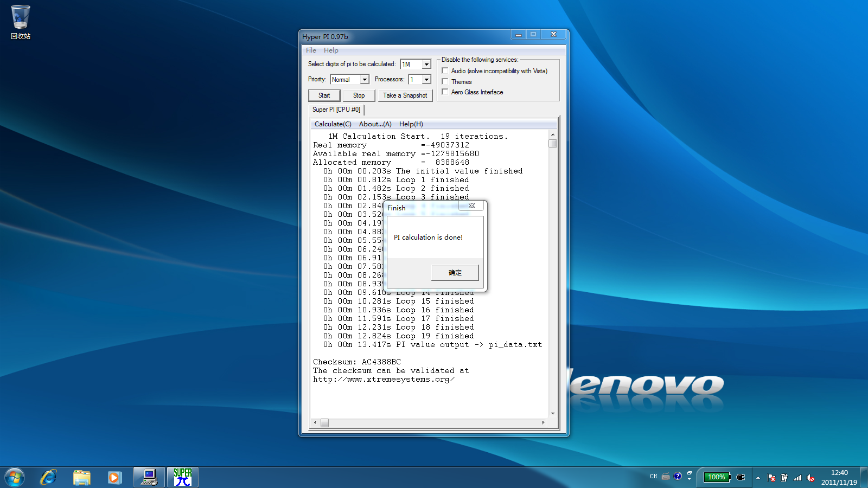This screenshot has width=868, height=488.
Task: Click '1M Calculation Start. 19 iterations.' line
Action: [x=418, y=136]
